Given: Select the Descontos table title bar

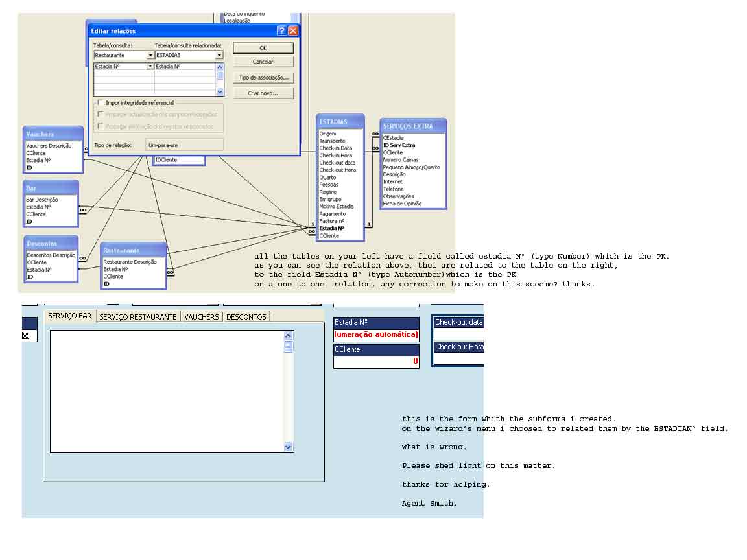Looking at the screenshot, I should (x=51, y=243).
